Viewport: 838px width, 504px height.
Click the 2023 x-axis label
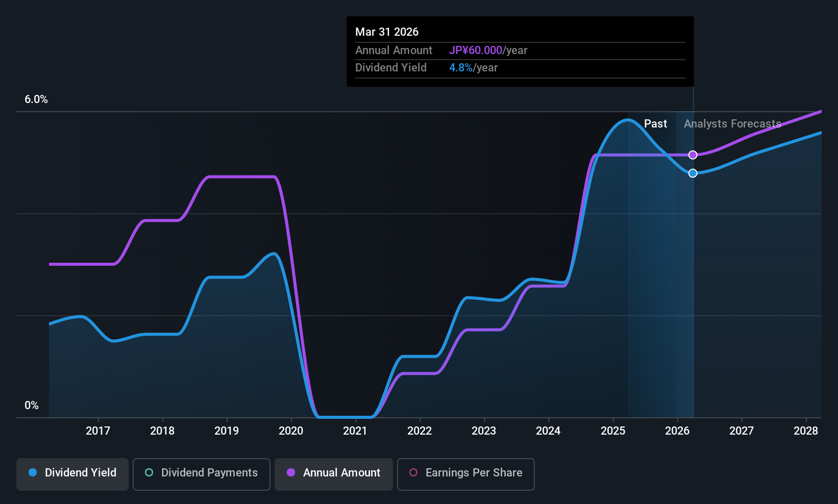point(484,431)
